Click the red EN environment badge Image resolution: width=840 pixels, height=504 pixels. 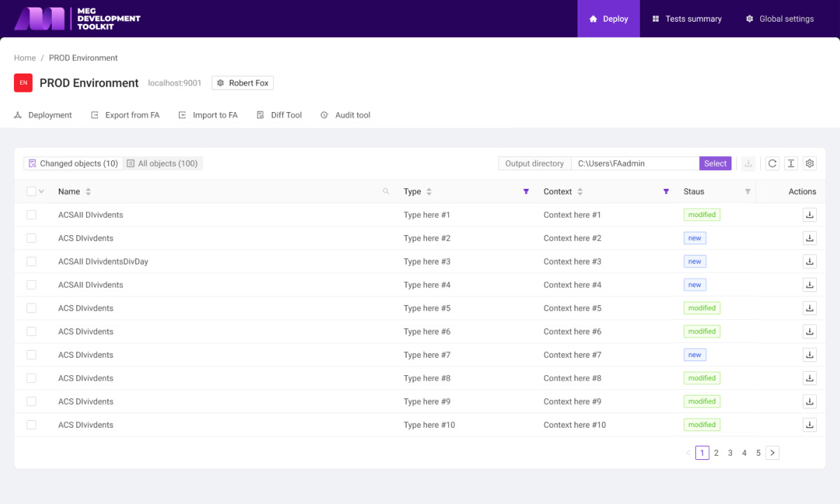point(23,83)
